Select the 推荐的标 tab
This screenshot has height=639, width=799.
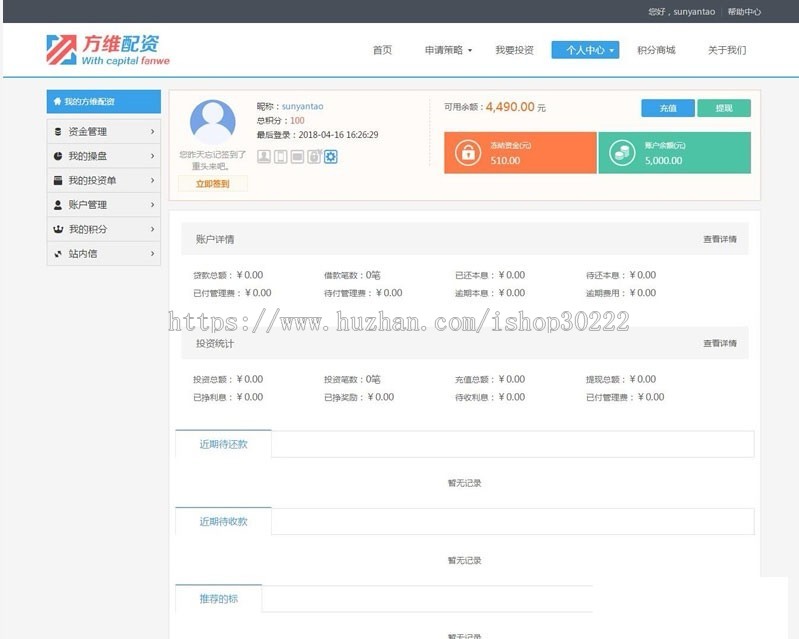coord(219,599)
